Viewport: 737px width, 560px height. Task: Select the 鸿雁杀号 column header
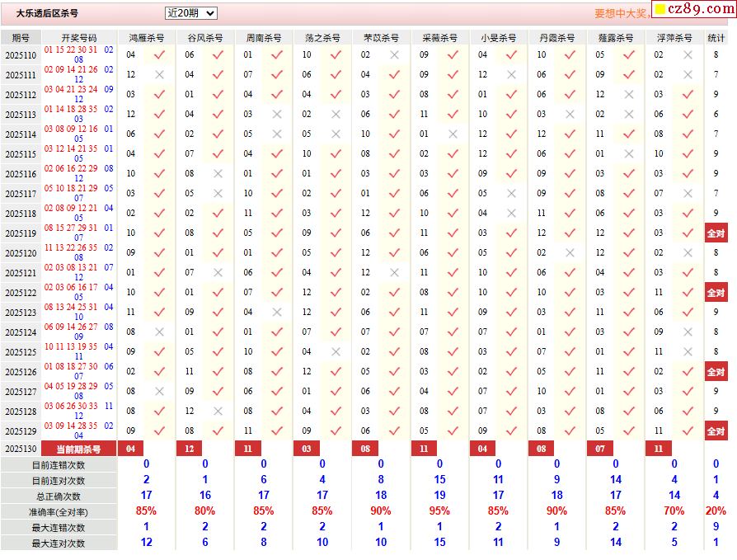pos(147,38)
